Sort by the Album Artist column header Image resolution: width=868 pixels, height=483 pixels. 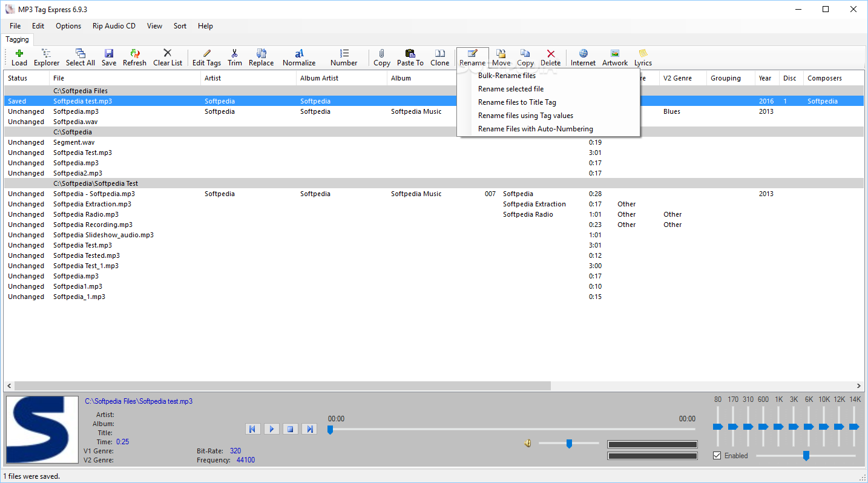point(341,78)
